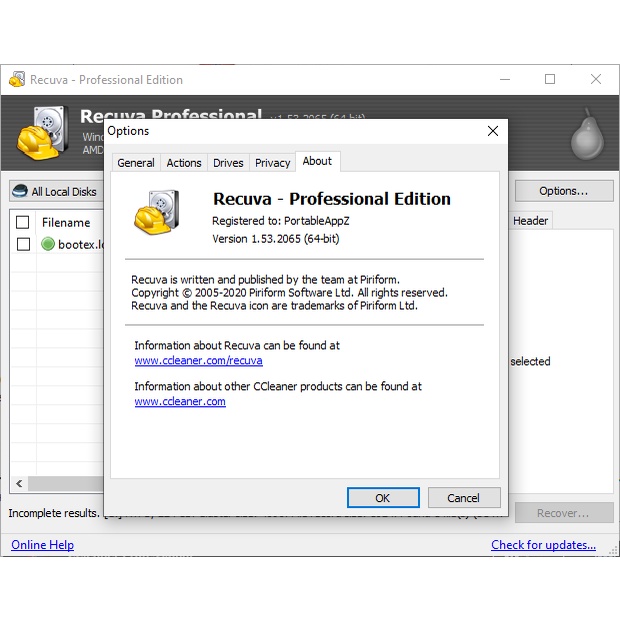Open the www.ccleaner.com/recuva link
Image resolution: width=620 pixels, height=620 pixels.
click(198, 361)
